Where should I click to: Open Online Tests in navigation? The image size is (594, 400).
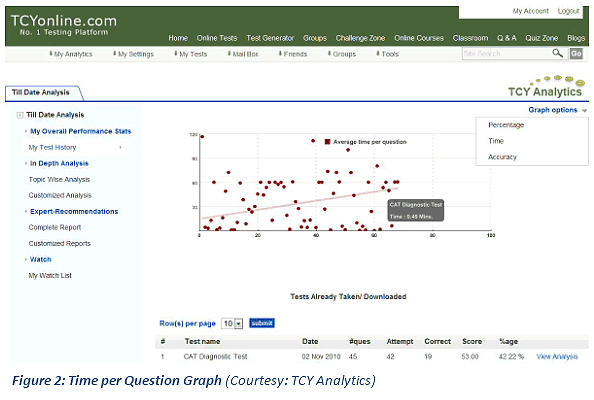tap(217, 38)
